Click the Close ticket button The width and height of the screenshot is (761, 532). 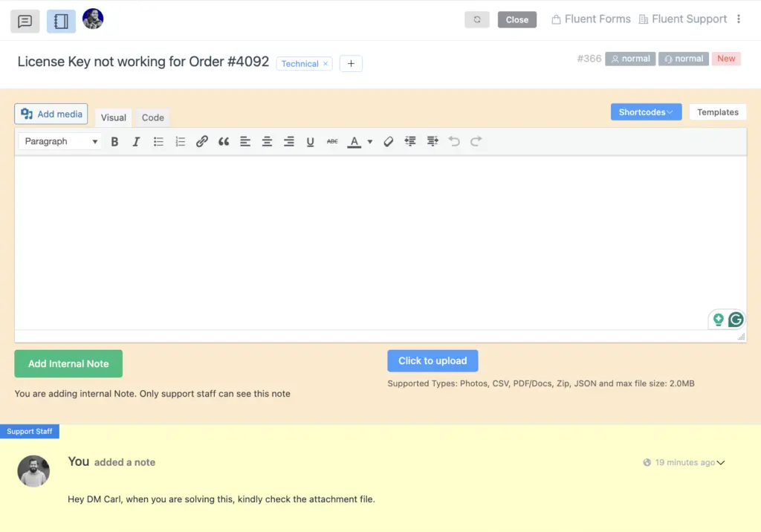coord(516,19)
